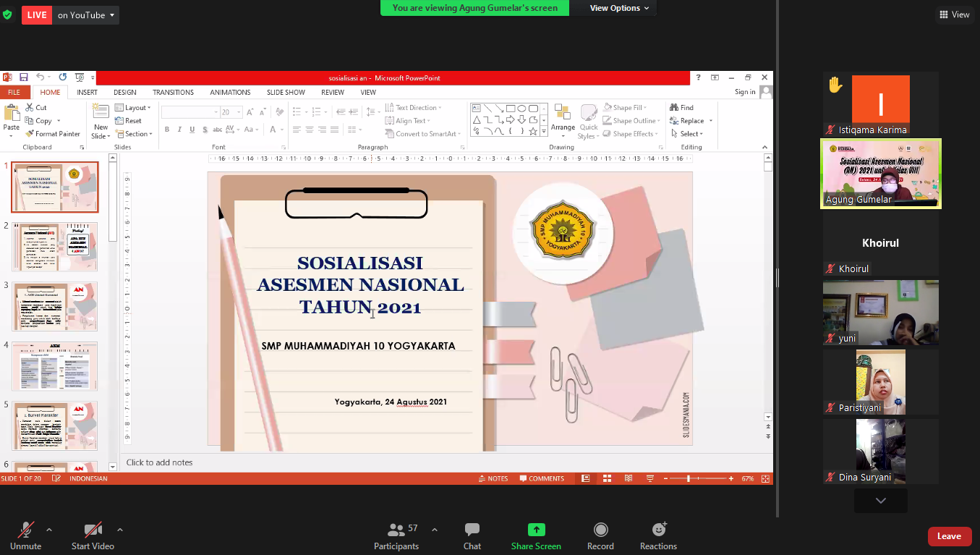Open View Options dropdown in Zoom
The height and width of the screenshot is (555, 980).
[x=619, y=8]
